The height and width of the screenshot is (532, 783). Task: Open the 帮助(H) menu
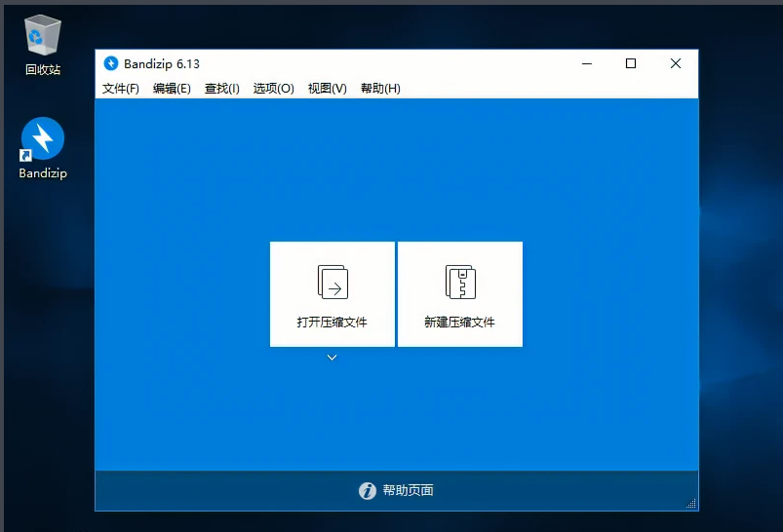pos(380,89)
